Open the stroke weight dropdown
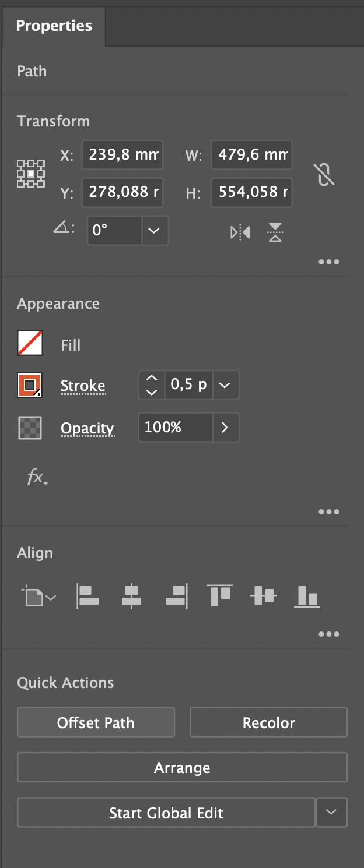Screen dimensions: 364x868 226,385
